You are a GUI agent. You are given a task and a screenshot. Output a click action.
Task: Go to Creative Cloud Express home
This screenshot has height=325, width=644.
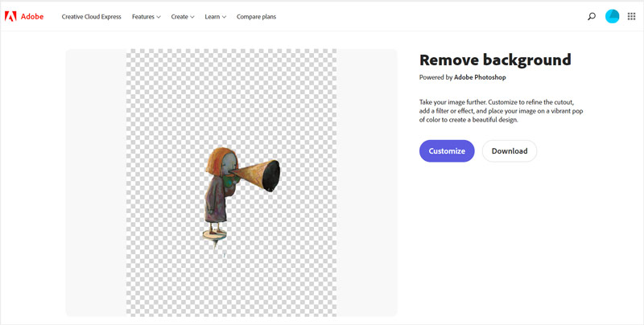[91, 16]
